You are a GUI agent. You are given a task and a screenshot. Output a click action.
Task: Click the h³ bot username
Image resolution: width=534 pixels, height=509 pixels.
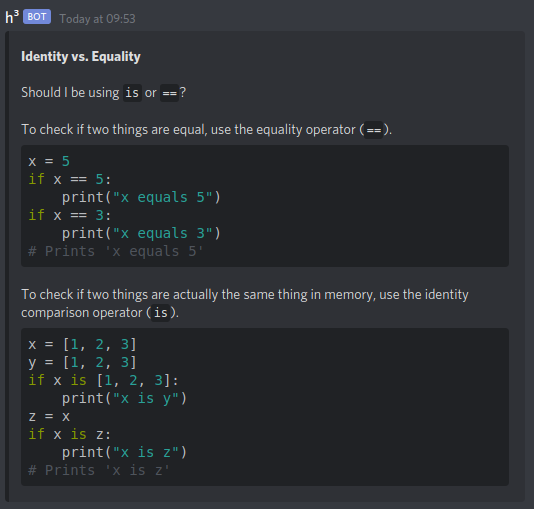coord(12,17)
